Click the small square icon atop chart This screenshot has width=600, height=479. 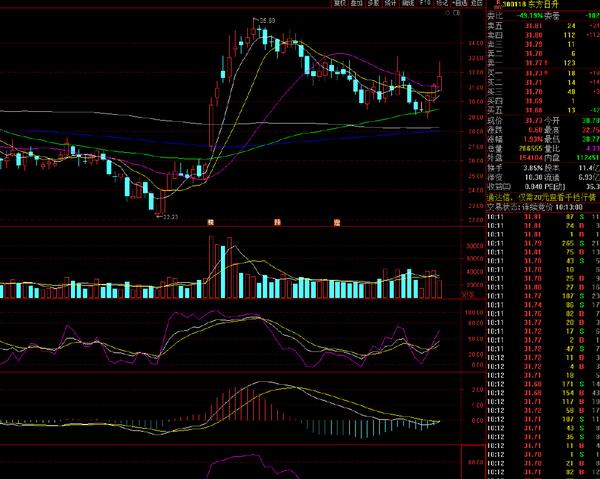click(x=456, y=13)
